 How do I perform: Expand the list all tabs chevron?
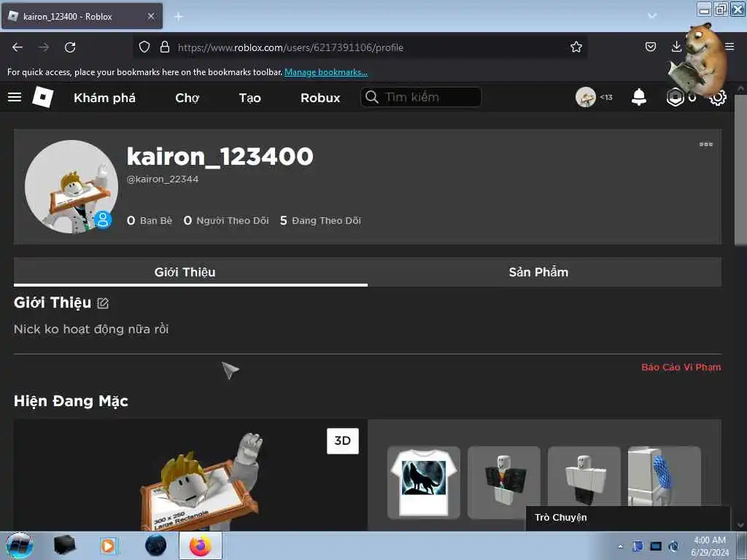tap(651, 16)
